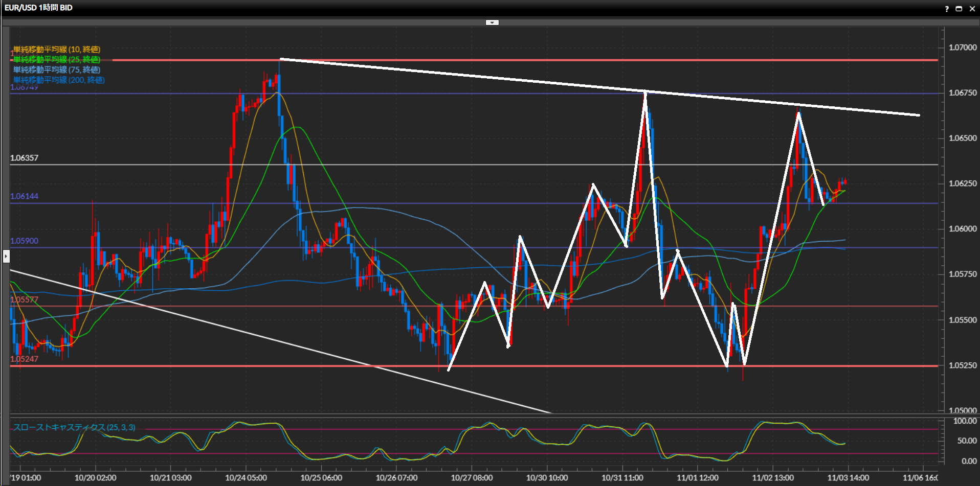Click the 1.05247 support line label
The image size is (980, 486).
(x=24, y=359)
